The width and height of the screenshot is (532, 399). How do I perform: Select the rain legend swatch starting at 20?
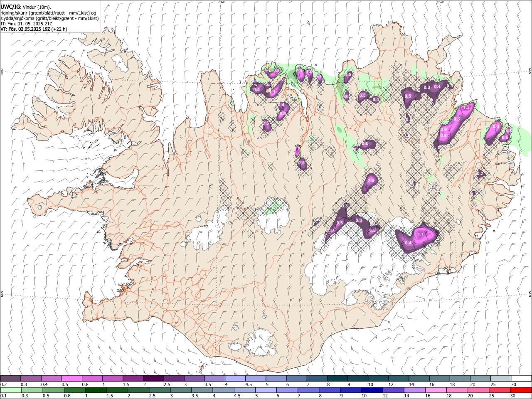(478, 390)
